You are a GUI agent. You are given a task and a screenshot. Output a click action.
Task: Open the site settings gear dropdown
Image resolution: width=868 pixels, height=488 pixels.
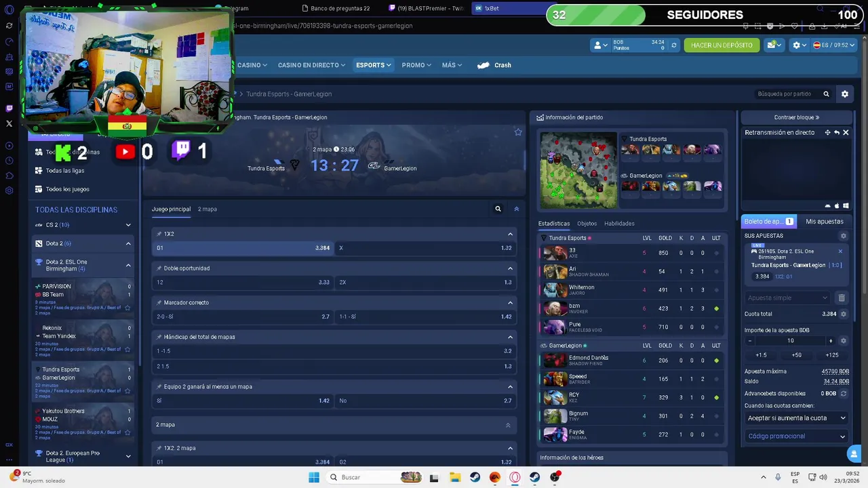pyautogui.click(x=800, y=45)
